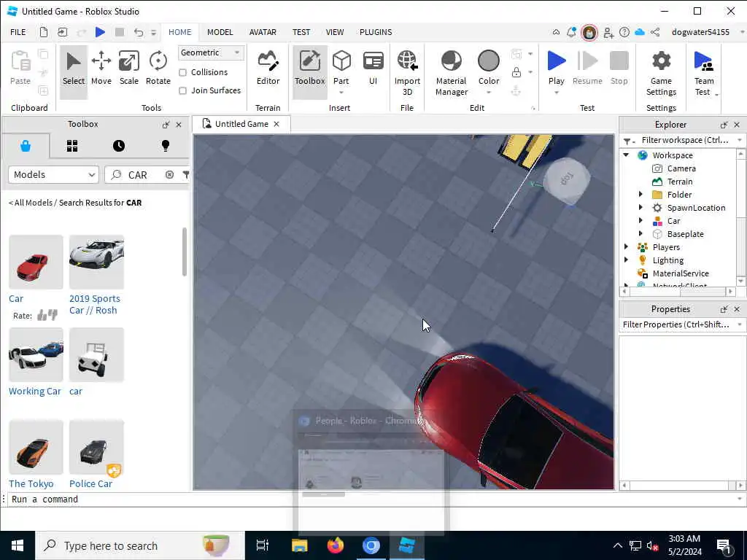Image resolution: width=747 pixels, height=560 pixels.
Task: Open File Explorer from the taskbar
Action: coord(299,545)
